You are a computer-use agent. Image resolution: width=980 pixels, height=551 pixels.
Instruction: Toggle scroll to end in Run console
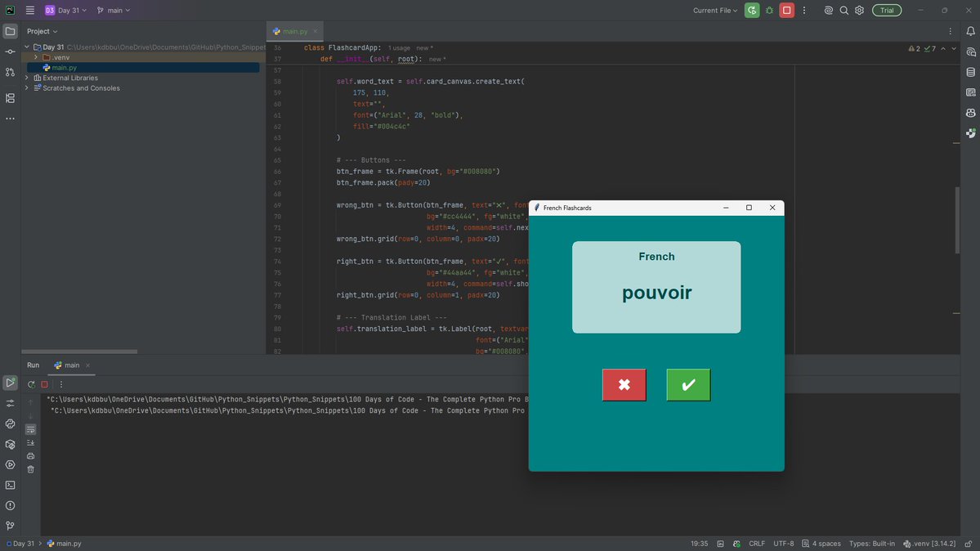click(30, 443)
